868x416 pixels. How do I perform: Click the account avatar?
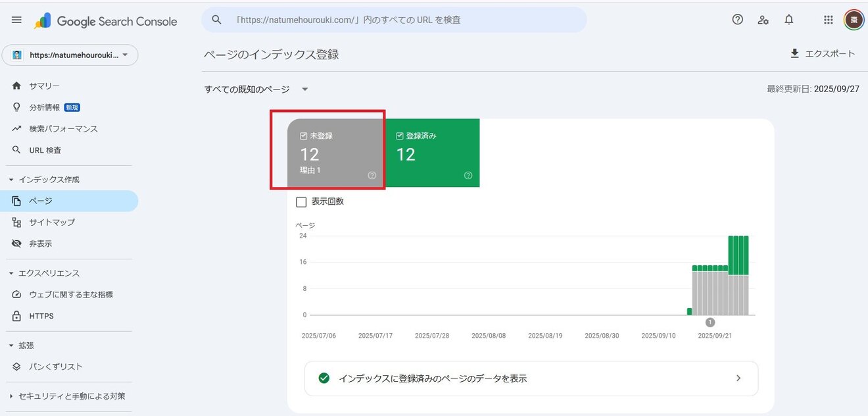coord(854,20)
